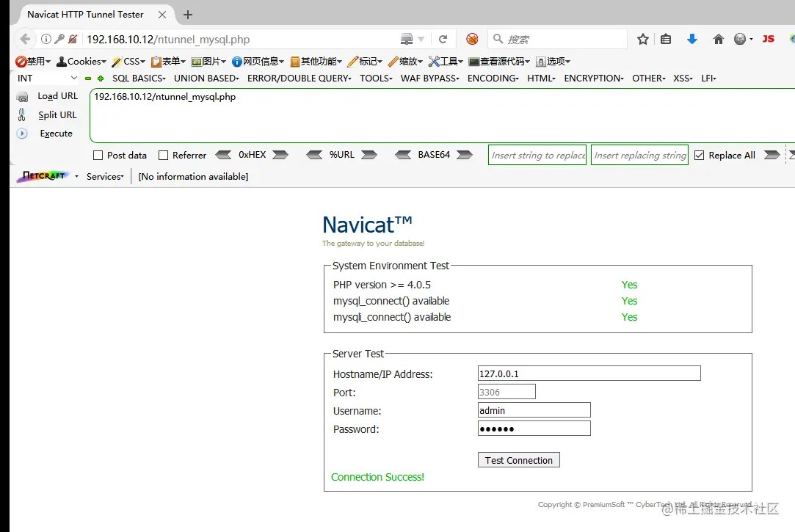795x532 pixels.
Task: Go to home page icon
Action: [x=719, y=39]
